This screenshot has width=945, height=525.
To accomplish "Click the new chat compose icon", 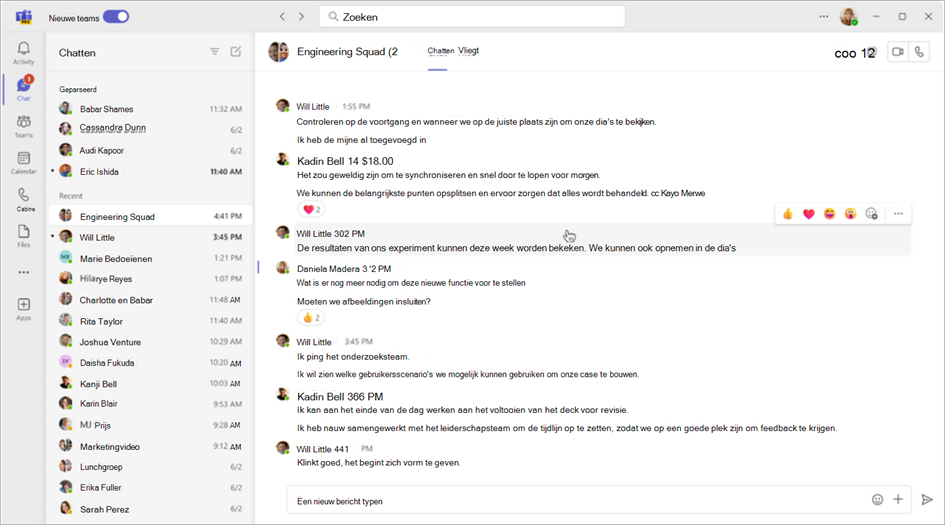I will click(x=236, y=52).
